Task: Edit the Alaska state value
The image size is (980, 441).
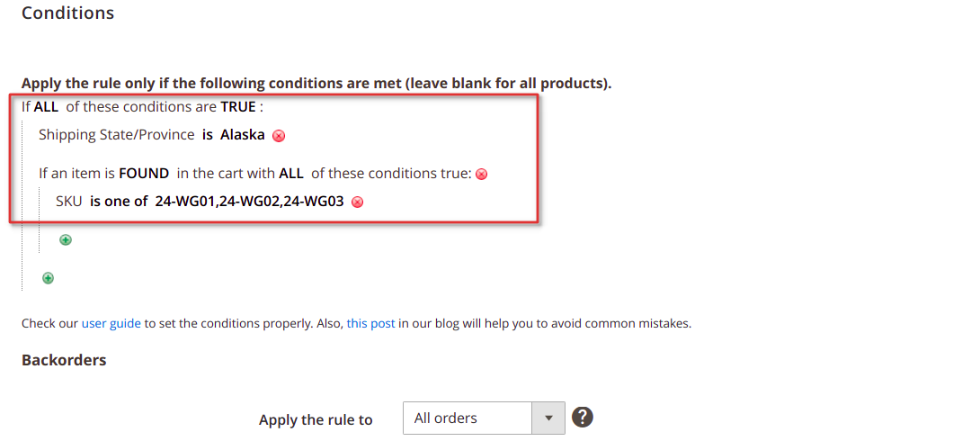Action: pyautogui.click(x=243, y=134)
